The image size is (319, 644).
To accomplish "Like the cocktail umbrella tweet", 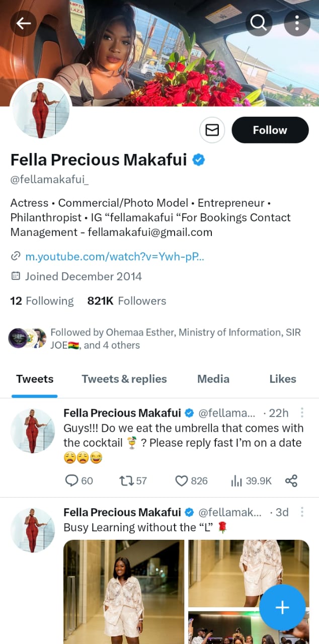I will pyautogui.click(x=181, y=481).
